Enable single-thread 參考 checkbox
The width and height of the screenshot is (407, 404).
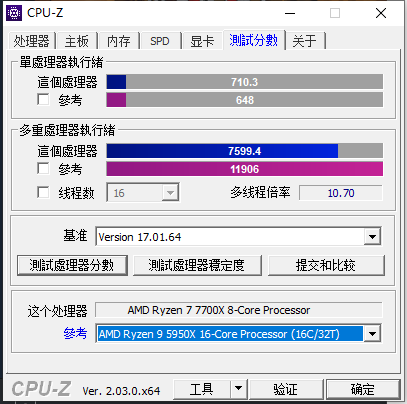coord(43,99)
